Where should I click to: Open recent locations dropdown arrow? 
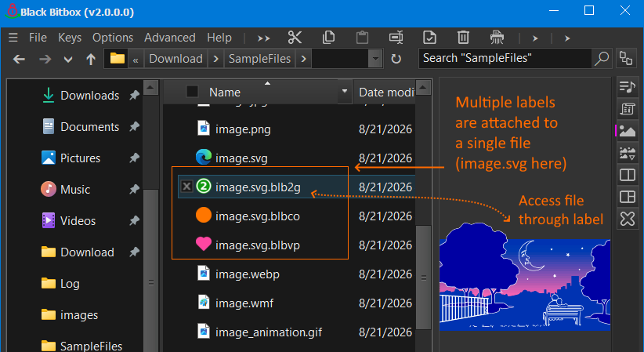pos(68,60)
